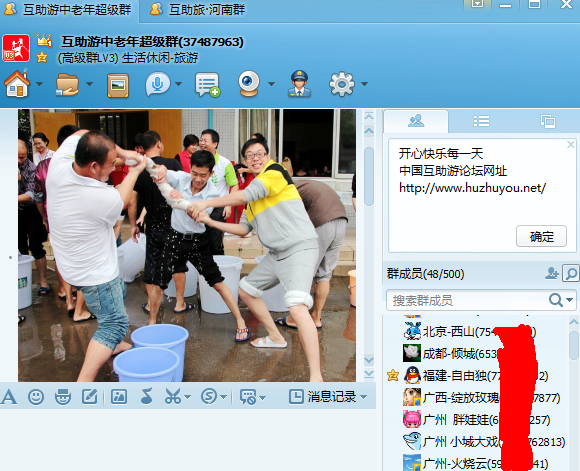
Task: Start group voice chat microphone icon
Action: (158, 84)
